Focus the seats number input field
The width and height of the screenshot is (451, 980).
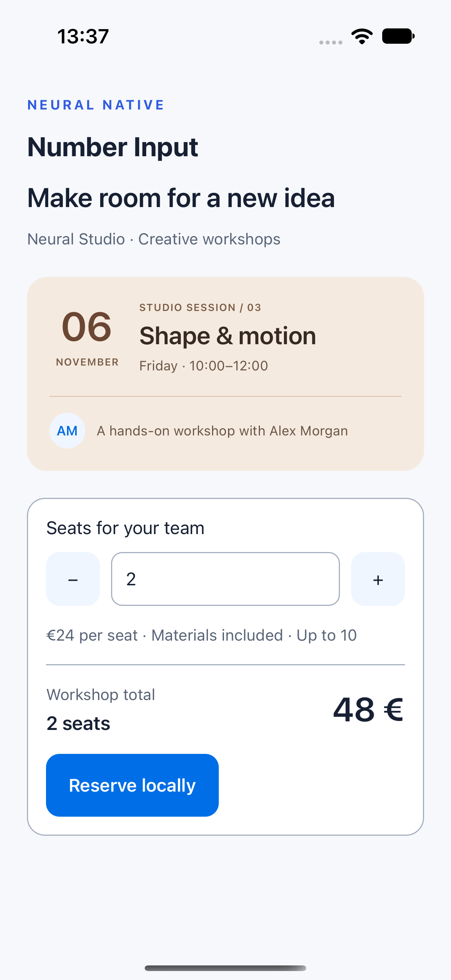tap(225, 579)
